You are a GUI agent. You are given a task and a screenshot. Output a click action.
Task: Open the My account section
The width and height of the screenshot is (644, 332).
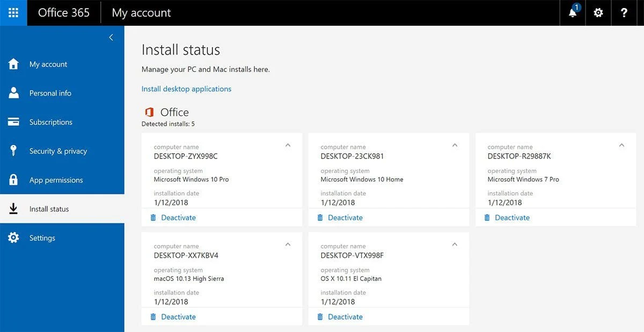click(x=48, y=64)
